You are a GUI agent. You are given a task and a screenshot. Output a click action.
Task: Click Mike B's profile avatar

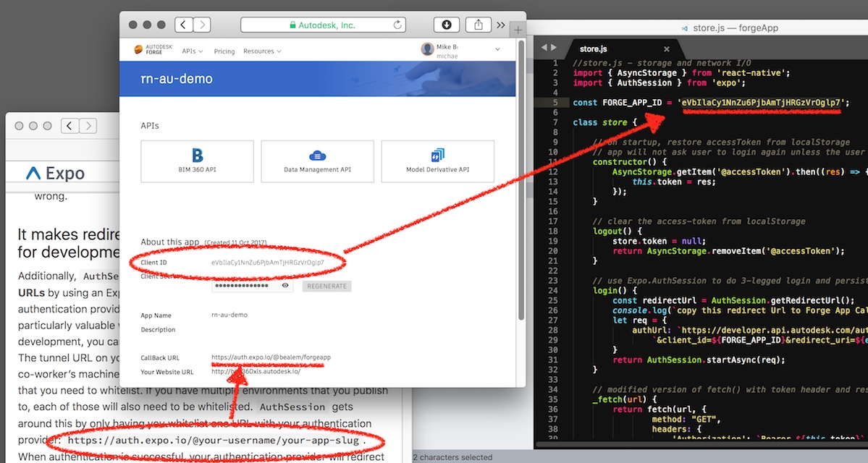427,49
